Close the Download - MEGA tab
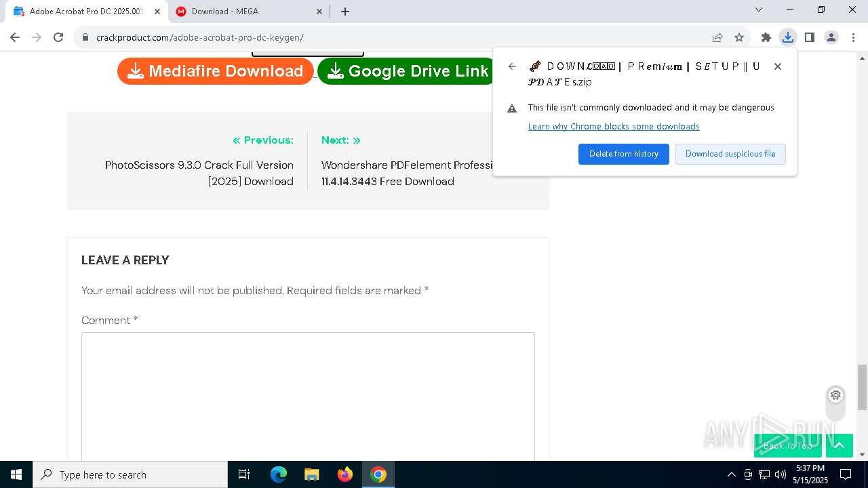 click(319, 11)
